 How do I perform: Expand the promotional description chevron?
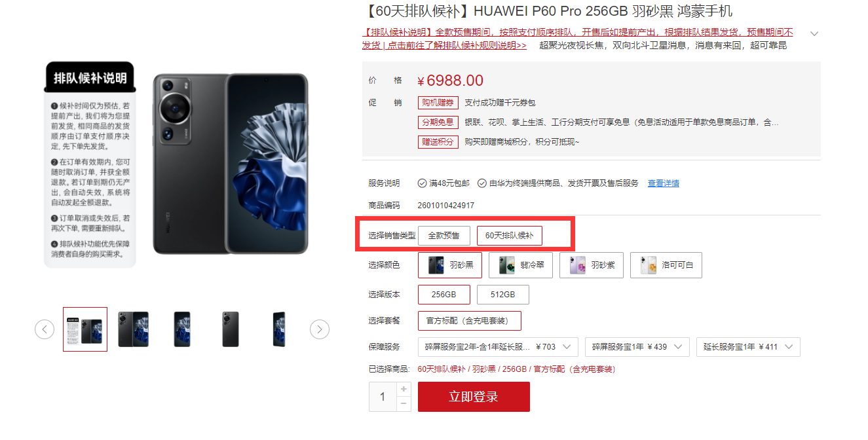(x=814, y=33)
